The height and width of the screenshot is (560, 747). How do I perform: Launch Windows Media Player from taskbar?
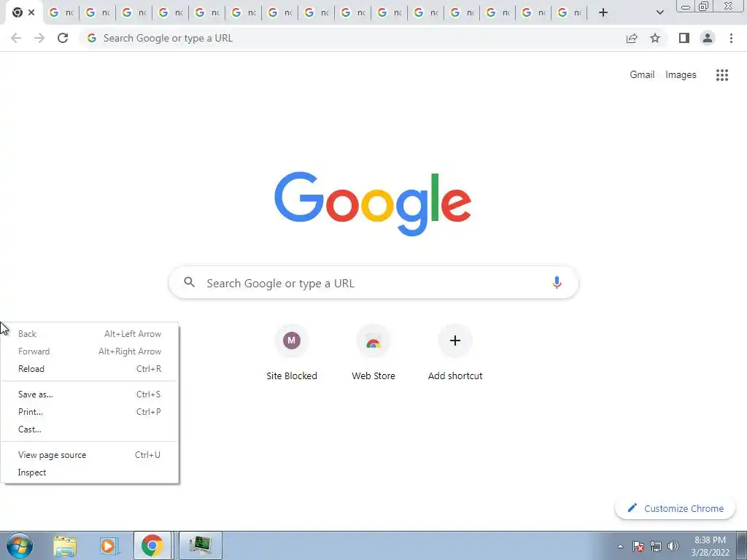[x=108, y=545]
